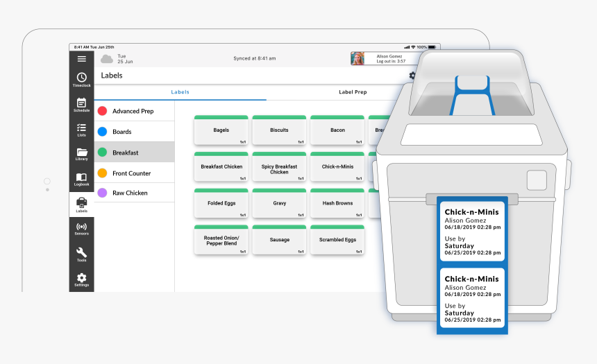597x364 pixels.
Task: Open the Schedule sidebar icon
Action: click(x=81, y=105)
